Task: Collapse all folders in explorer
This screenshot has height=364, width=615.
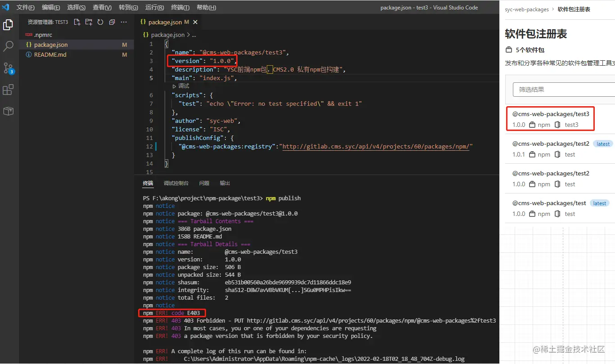Action: point(112,22)
